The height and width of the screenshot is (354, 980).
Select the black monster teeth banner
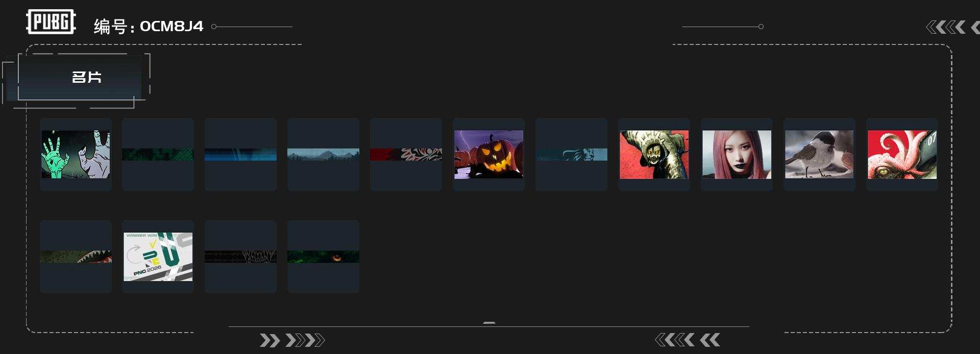[x=240, y=256]
